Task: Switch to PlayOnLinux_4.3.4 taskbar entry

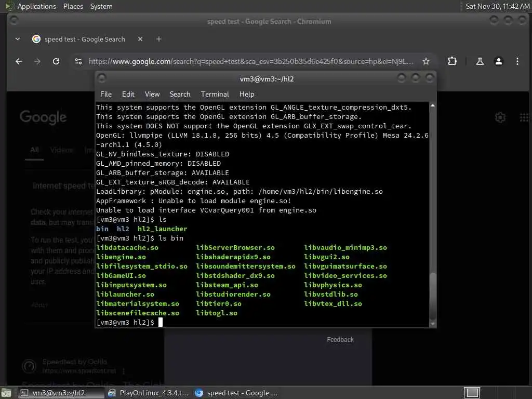Action: [148, 393]
